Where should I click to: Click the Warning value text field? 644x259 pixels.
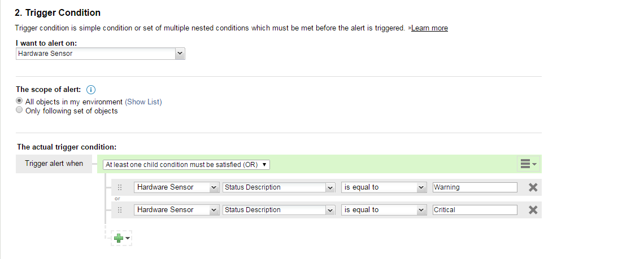(475, 187)
